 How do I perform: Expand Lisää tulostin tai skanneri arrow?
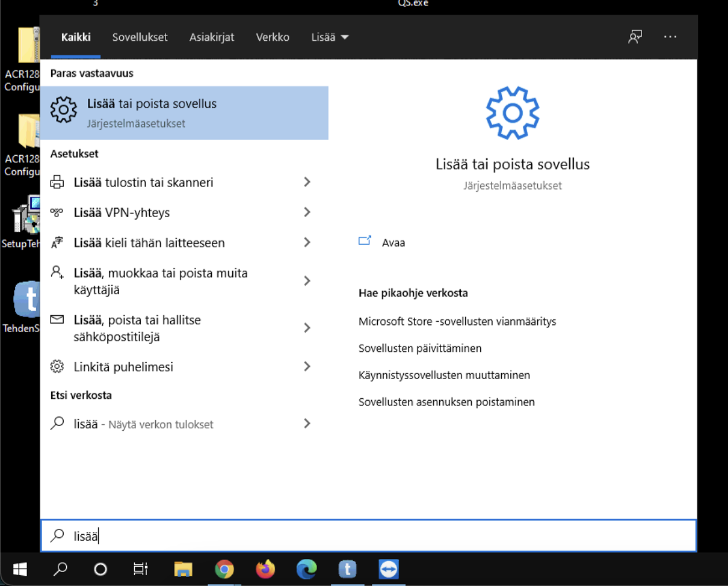[x=307, y=182]
